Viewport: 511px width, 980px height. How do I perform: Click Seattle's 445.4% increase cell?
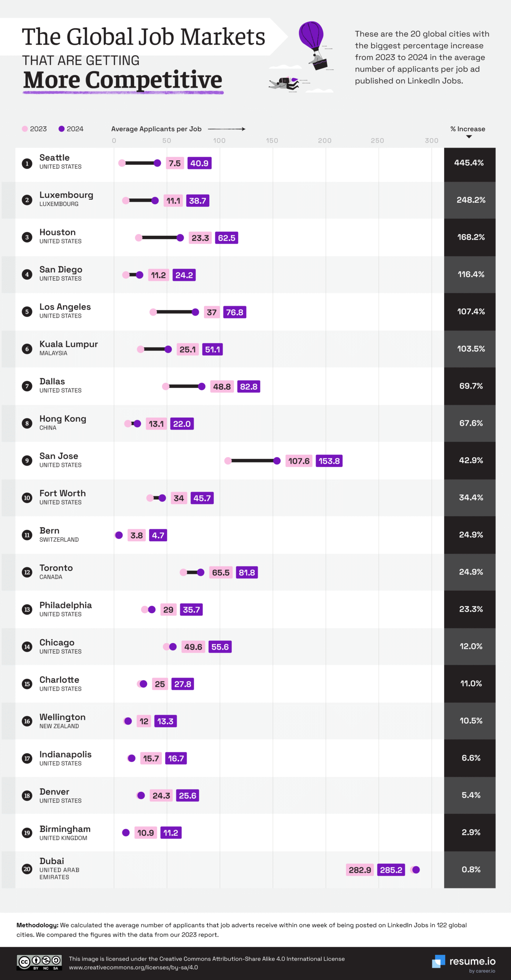(x=469, y=163)
